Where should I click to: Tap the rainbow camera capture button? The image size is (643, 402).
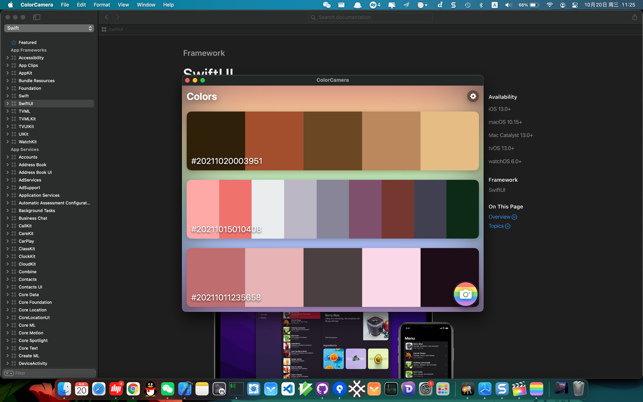[465, 294]
